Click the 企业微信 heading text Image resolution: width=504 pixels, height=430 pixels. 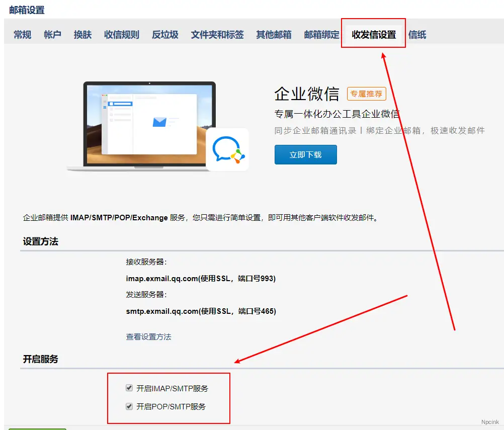point(307,94)
